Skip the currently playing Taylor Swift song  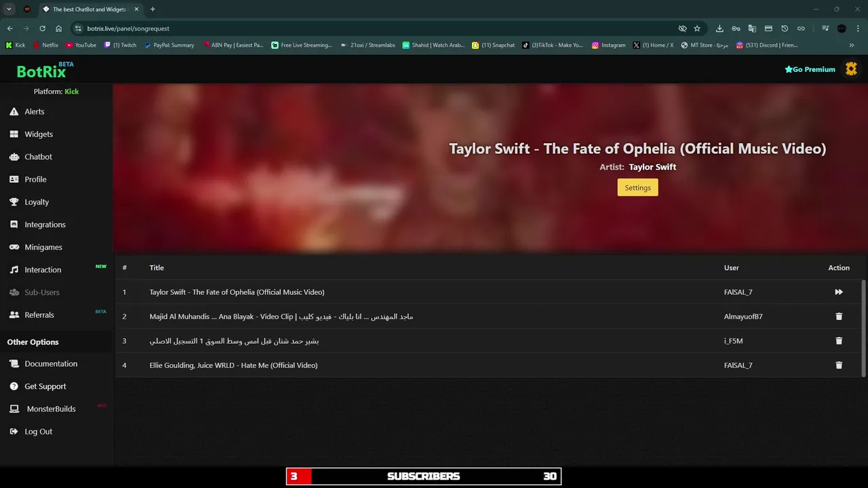(839, 292)
